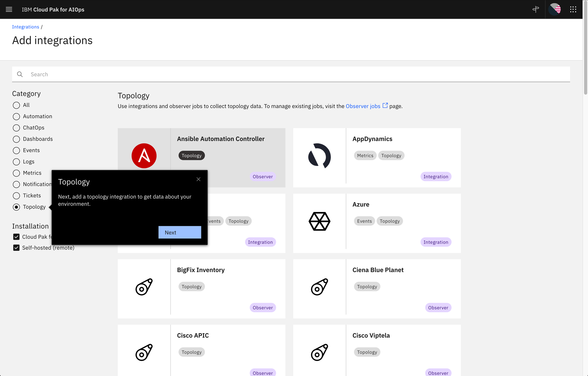Open the user profile avatar
Image resolution: width=588 pixels, height=376 pixels.
(554, 9)
